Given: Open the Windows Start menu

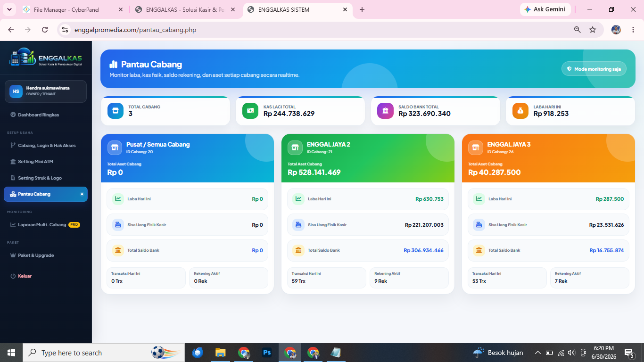Looking at the screenshot, I should coord(11,353).
